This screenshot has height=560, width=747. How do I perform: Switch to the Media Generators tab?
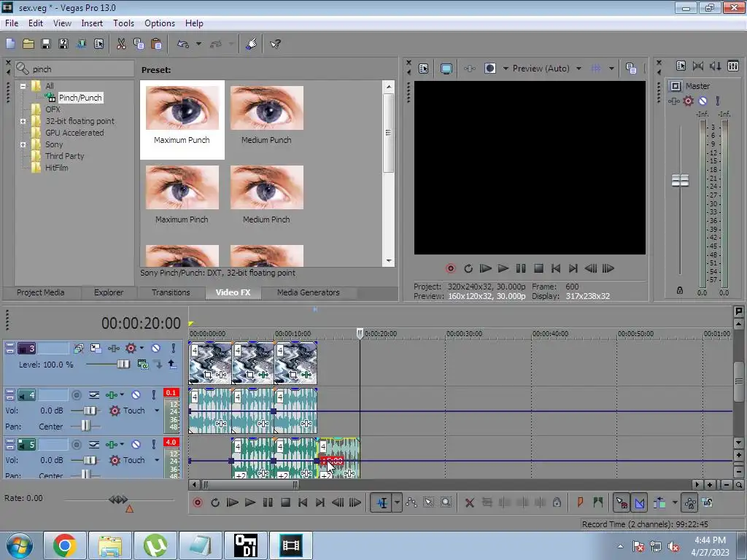(x=309, y=292)
